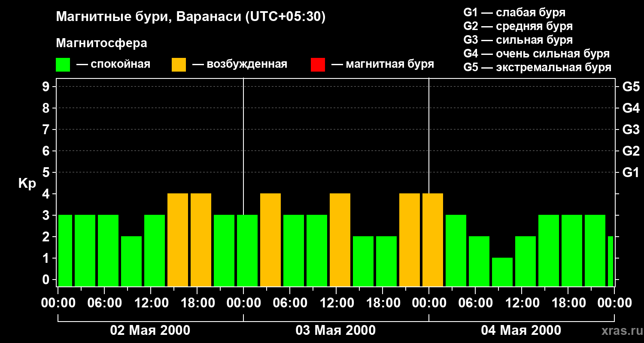Image resolution: width=644 pixels, height=343 pixels.
Task: Click the orange 'возбужденная' legend swatch
Action: [179, 64]
